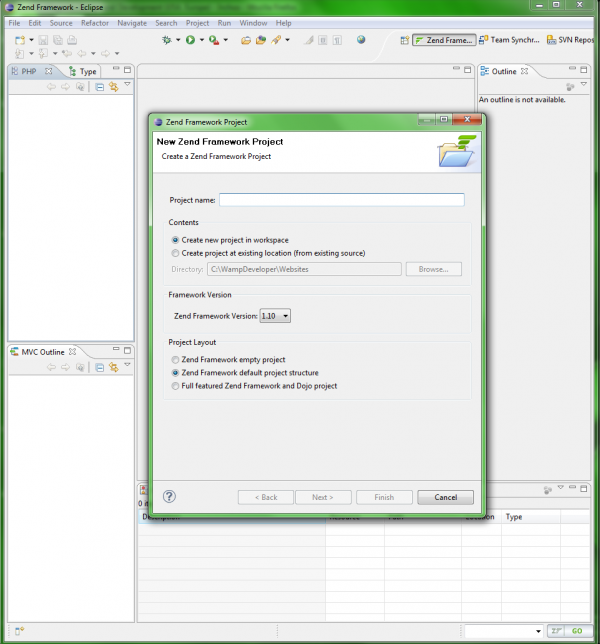The image size is (600, 644).
Task: Click the Directory path field
Action: coord(304,269)
